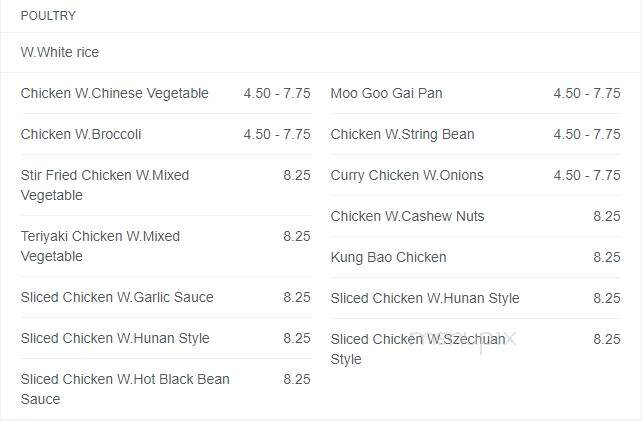Click the 8.25 price next to Chicken W.Cashew Nuts
This screenshot has width=642, height=421.
[607, 216]
